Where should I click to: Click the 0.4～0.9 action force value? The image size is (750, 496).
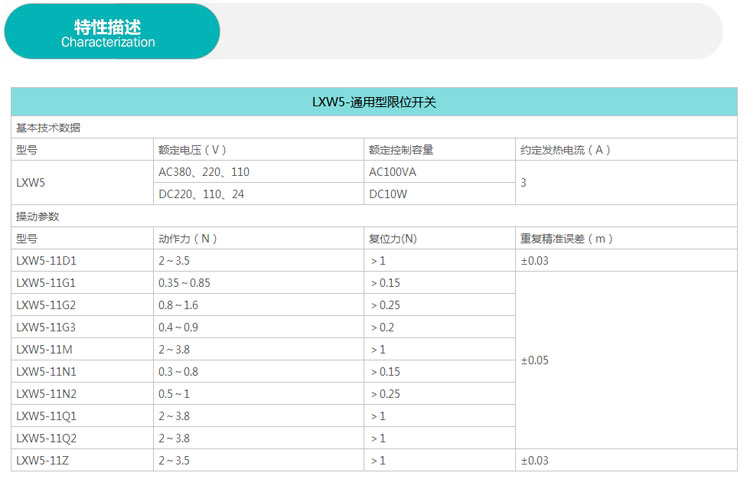coord(178,327)
